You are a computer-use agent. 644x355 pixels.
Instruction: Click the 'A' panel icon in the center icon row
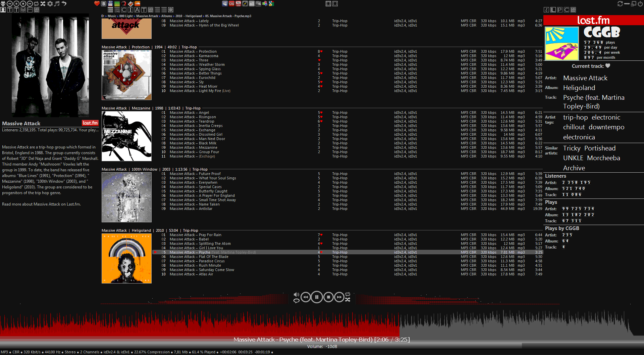[x=137, y=10]
